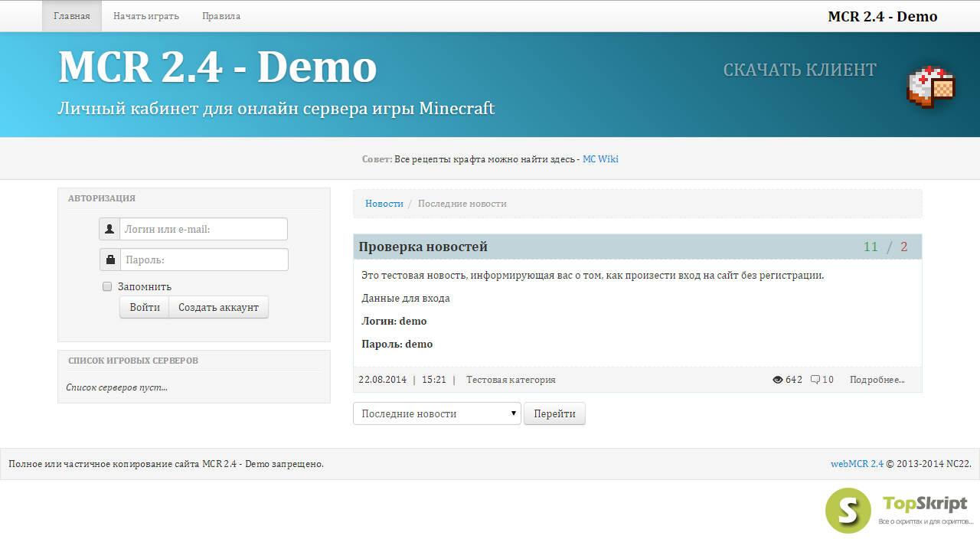Click the red 2 dislikes counter
This screenshot has width=980, height=539.
[904, 247]
